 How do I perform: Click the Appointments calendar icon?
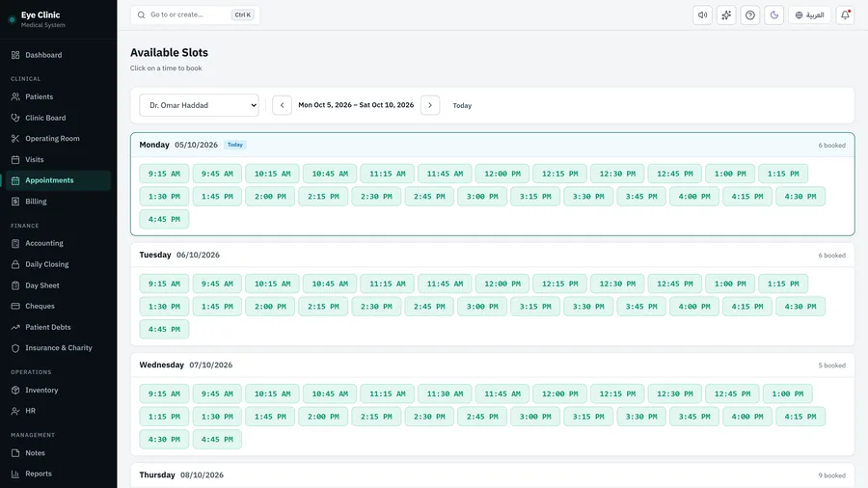click(15, 180)
